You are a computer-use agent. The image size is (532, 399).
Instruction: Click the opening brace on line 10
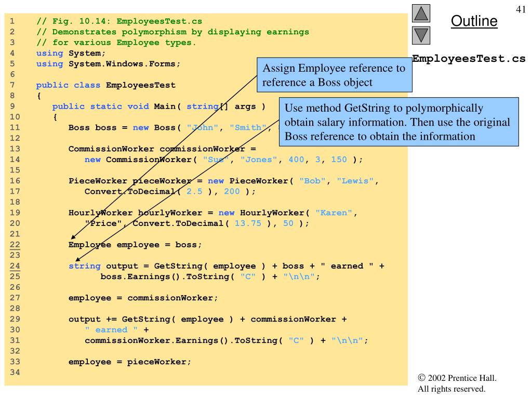coord(55,117)
